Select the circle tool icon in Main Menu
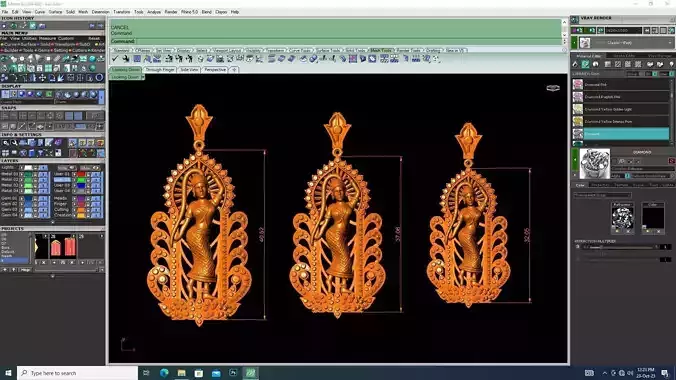This screenshot has width=676, height=380. [x=99, y=78]
